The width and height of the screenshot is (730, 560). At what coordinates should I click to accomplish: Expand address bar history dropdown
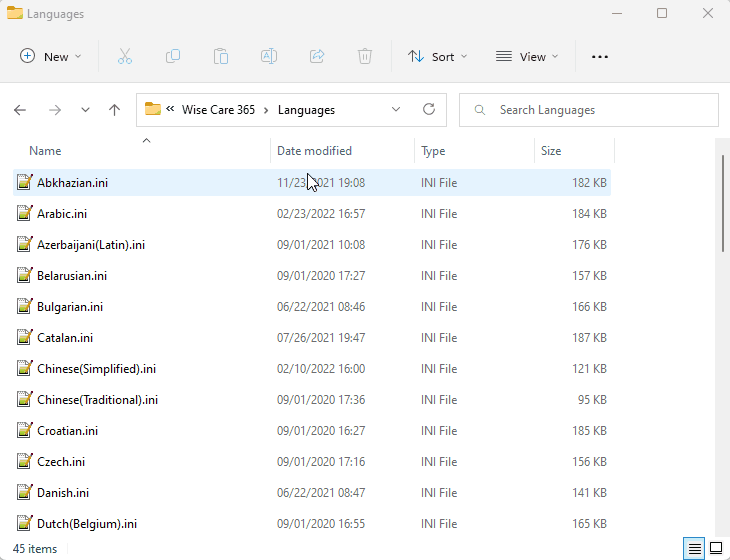click(396, 110)
